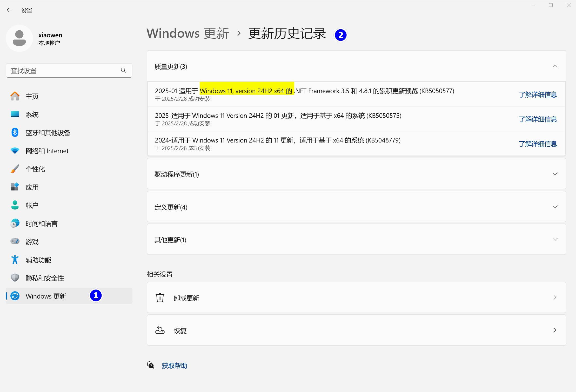Screen dimensions: 576x392
Task: Click the back arrow icon
Action: [9, 10]
